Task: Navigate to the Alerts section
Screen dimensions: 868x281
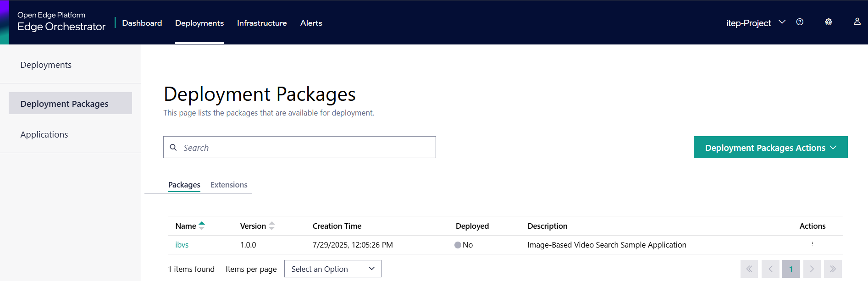Action: click(311, 22)
